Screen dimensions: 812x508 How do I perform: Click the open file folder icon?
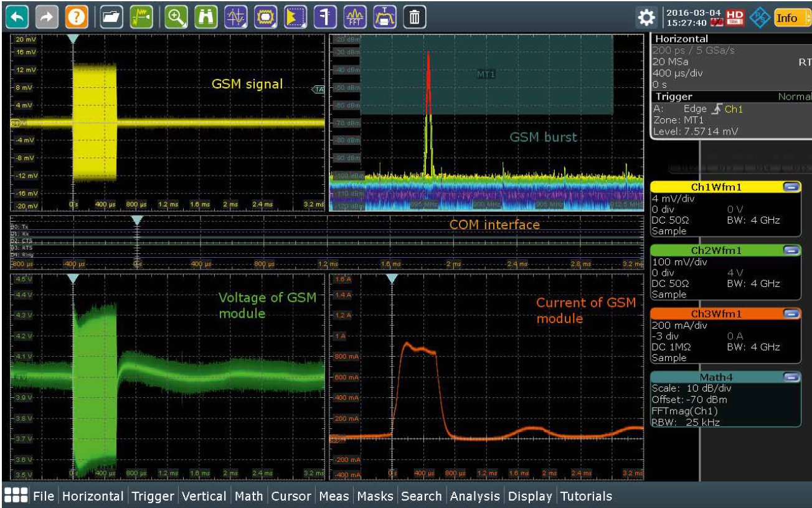(111, 17)
